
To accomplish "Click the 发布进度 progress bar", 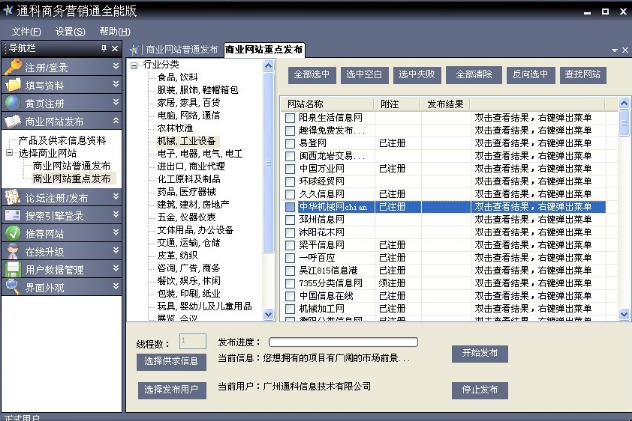I will pyautogui.click(x=328, y=342).
